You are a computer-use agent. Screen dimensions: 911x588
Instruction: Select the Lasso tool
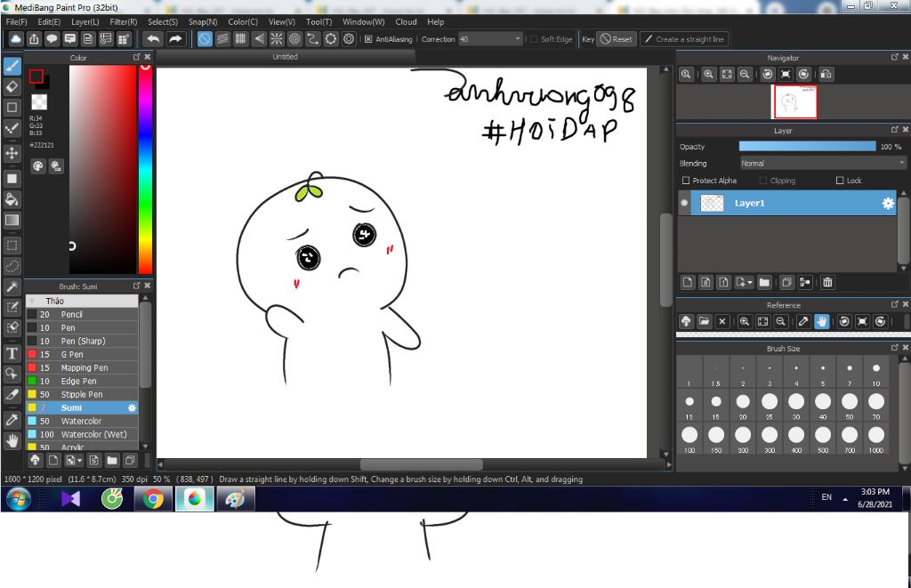coord(12,266)
